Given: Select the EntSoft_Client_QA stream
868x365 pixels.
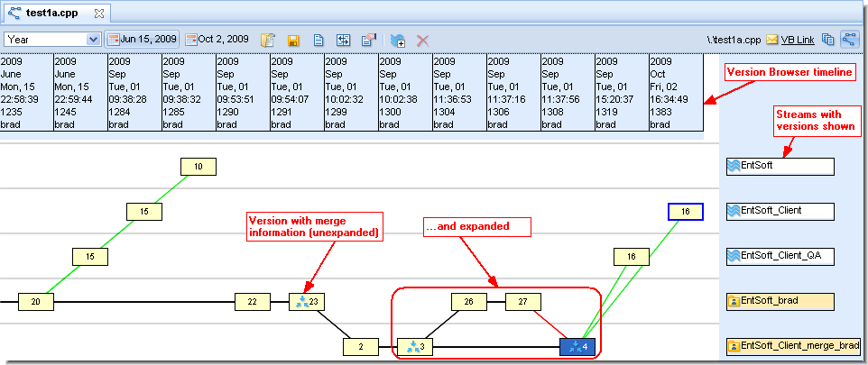Looking at the screenshot, I should 780,257.
